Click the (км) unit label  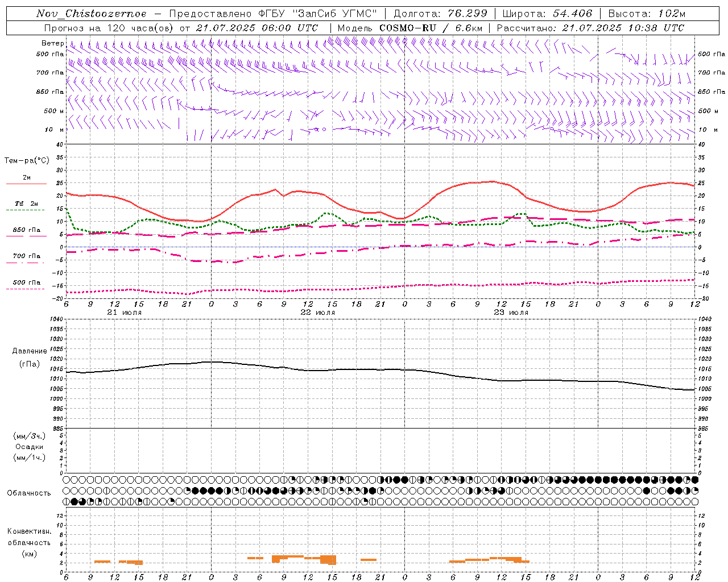tap(29, 554)
